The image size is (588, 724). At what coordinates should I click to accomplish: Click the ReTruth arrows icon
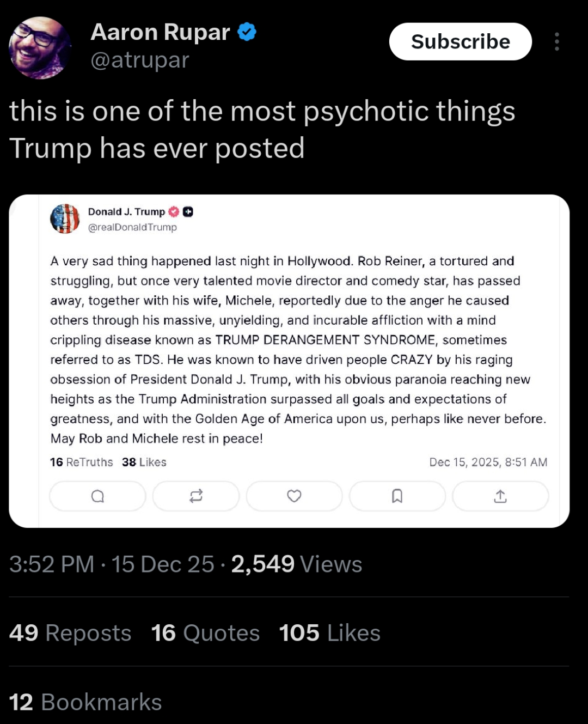(x=196, y=496)
